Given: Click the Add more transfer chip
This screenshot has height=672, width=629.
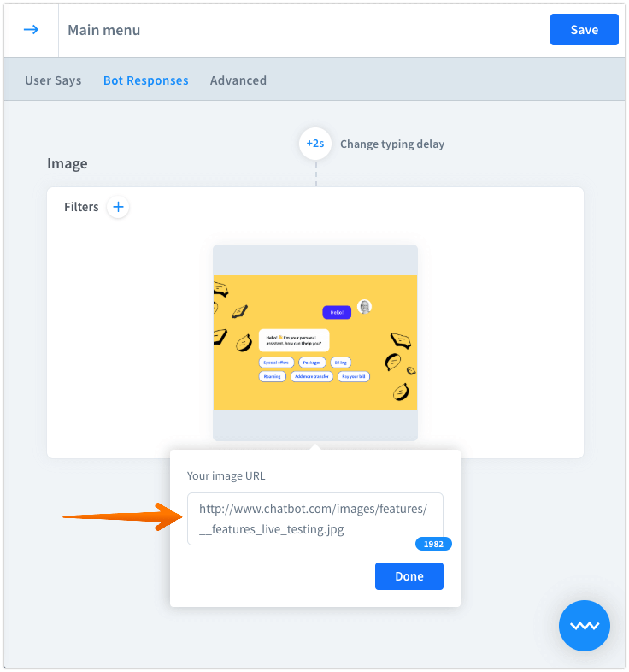Looking at the screenshot, I should click(312, 377).
